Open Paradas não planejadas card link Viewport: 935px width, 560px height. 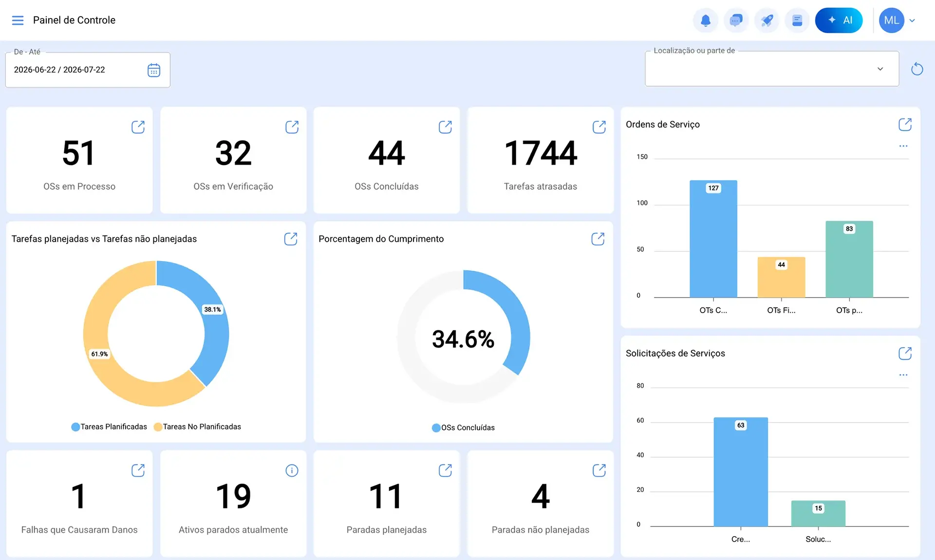[599, 470]
